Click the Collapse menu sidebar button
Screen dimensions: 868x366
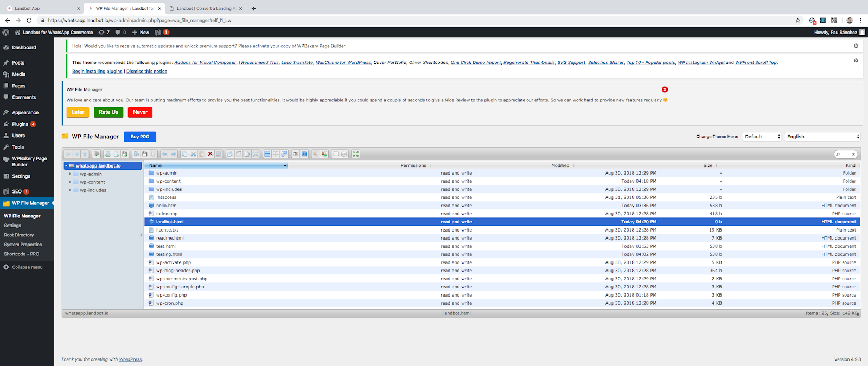point(23,267)
